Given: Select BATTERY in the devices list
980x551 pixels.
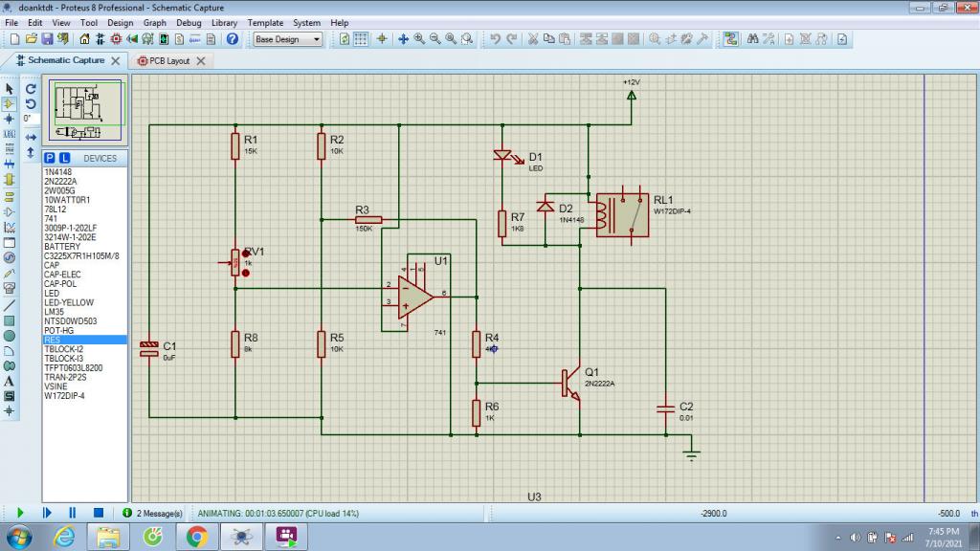Looking at the screenshot, I should click(62, 247).
